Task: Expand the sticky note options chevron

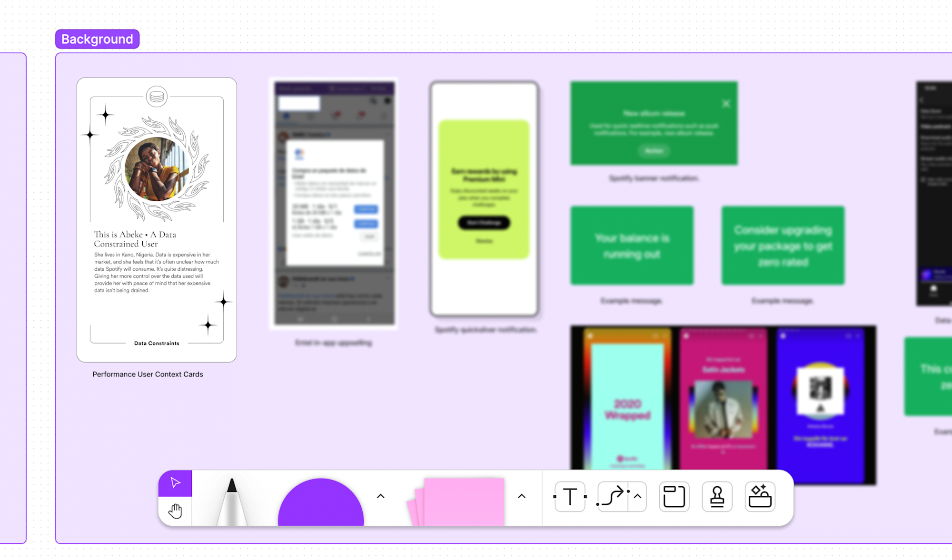Action: pos(522,496)
